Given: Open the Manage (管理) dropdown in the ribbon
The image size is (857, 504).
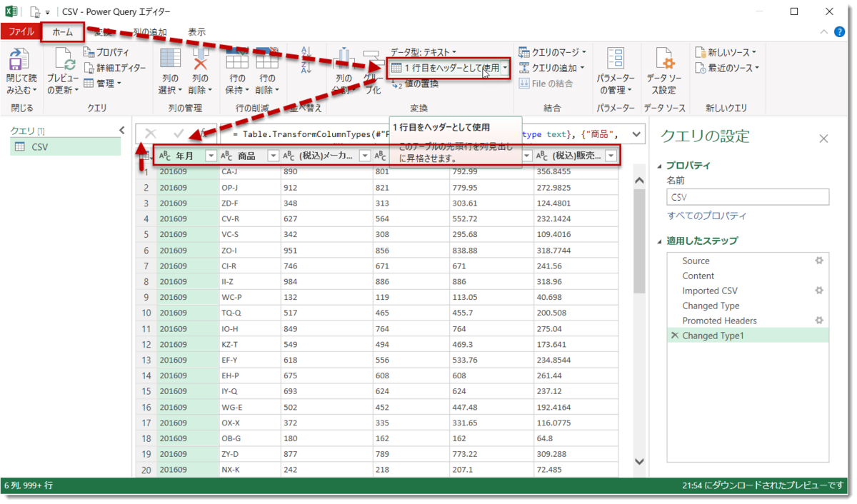Looking at the screenshot, I should coord(102,84).
